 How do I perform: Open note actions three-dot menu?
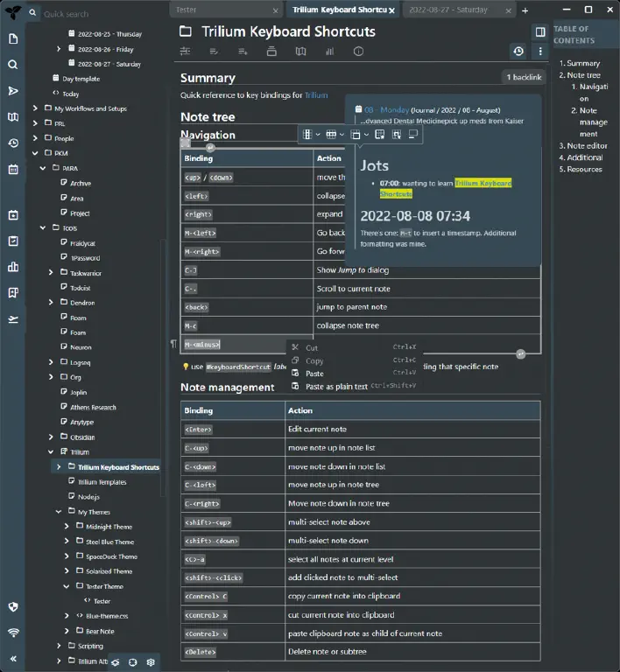click(x=540, y=52)
